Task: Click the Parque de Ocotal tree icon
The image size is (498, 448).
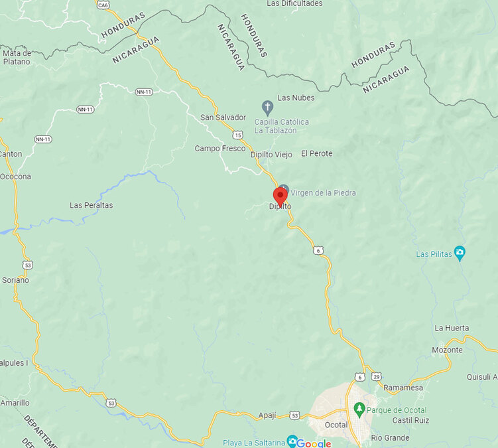Action: coord(359,410)
